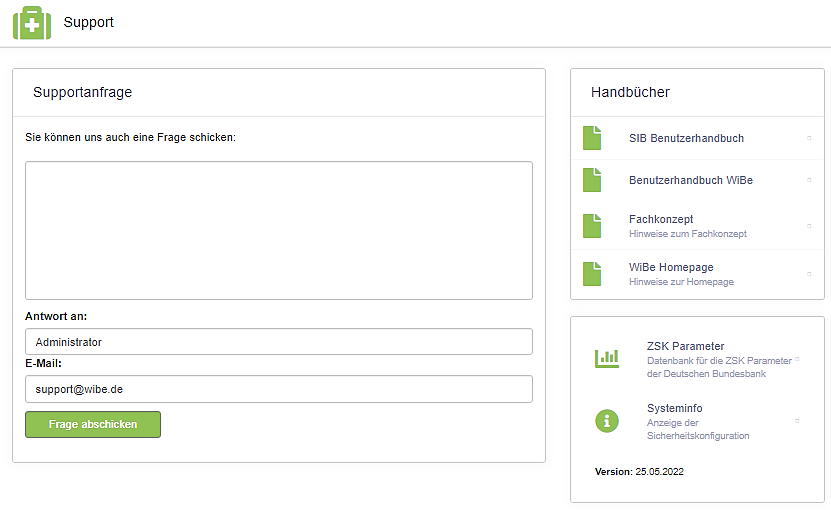Click the green info circle Systeminfo icon
831x510 pixels.
[607, 421]
